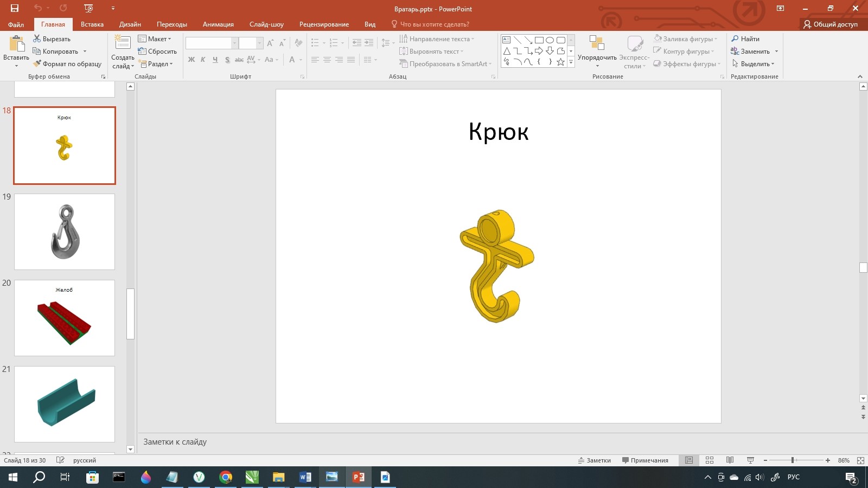Screen dimensions: 868x488
Task: Toggle normal view button in status bar
Action: [689, 460]
